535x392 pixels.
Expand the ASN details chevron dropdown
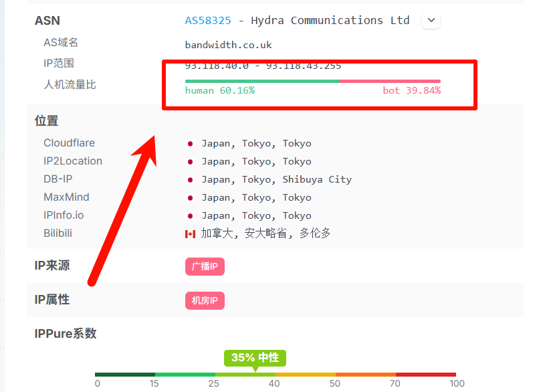[x=431, y=20]
